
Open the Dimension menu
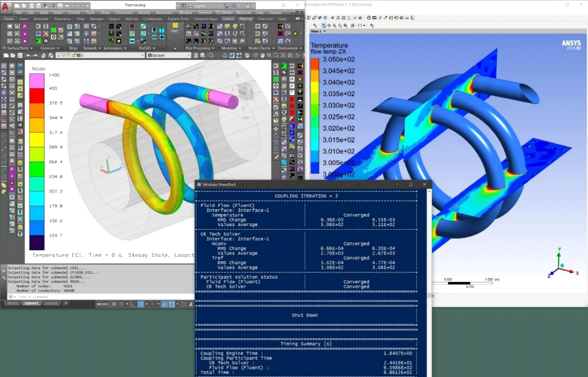coord(124,12)
